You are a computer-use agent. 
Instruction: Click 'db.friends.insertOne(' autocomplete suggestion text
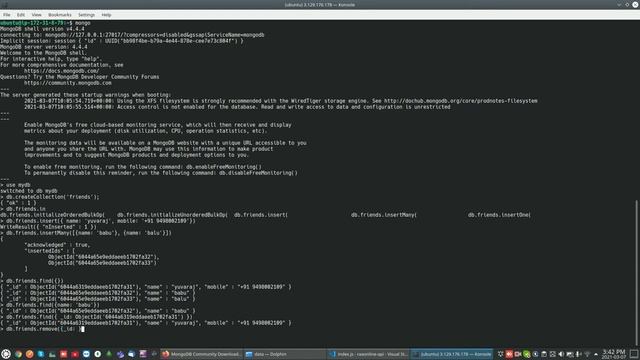click(x=499, y=215)
